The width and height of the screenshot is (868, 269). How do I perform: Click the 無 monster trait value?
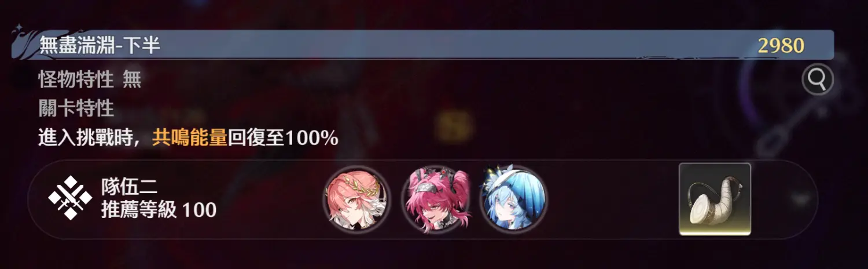click(x=132, y=79)
